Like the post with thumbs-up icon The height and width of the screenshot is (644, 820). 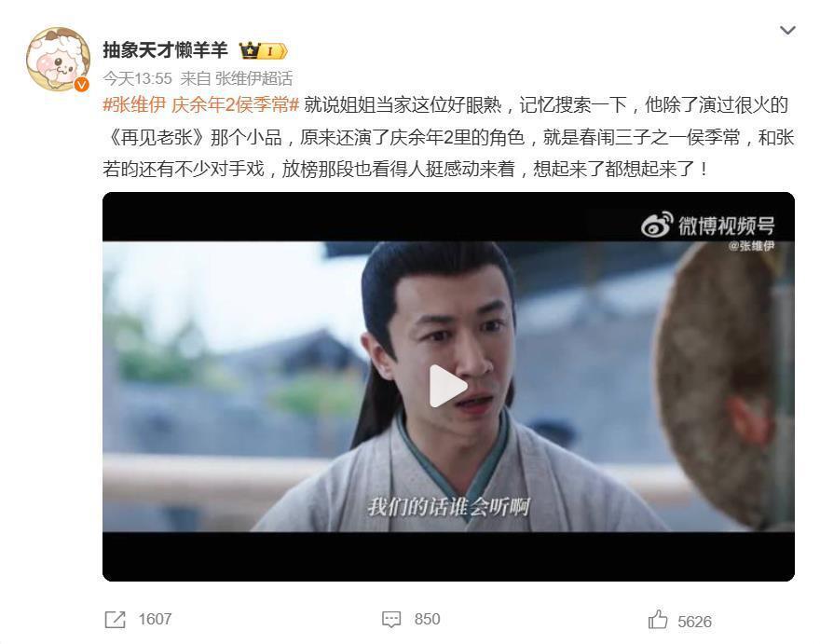point(658,620)
